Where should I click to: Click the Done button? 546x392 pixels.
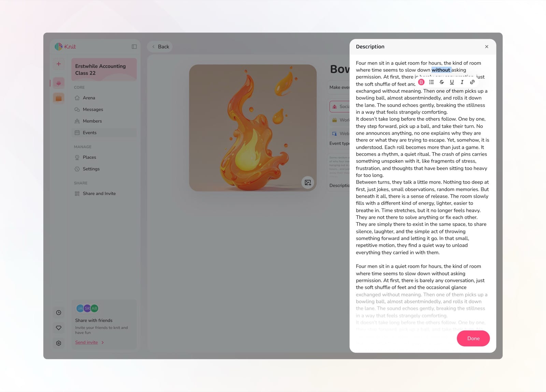coord(473,338)
